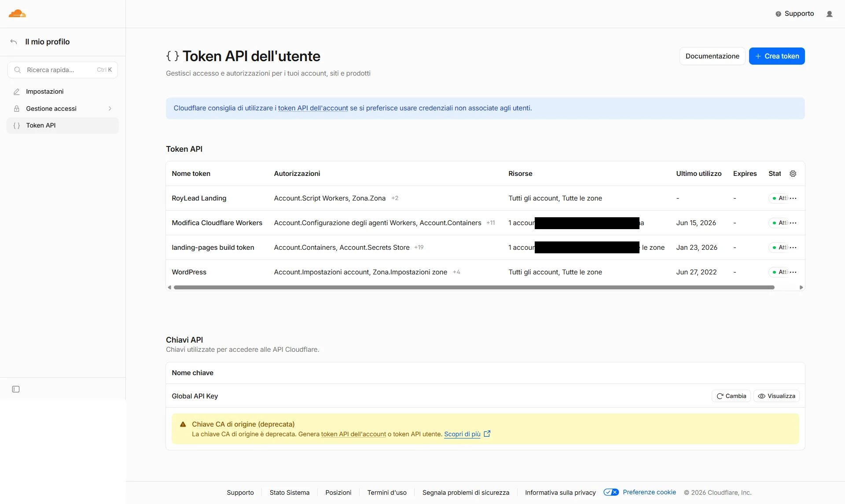
Task: Open the Documentazione button
Action: (712, 56)
